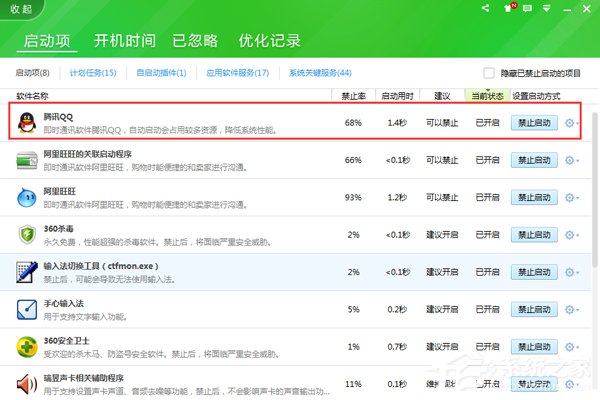Open the 系统关键服务(44) sub-tab
The image size is (600, 400).
pyautogui.click(x=320, y=73)
